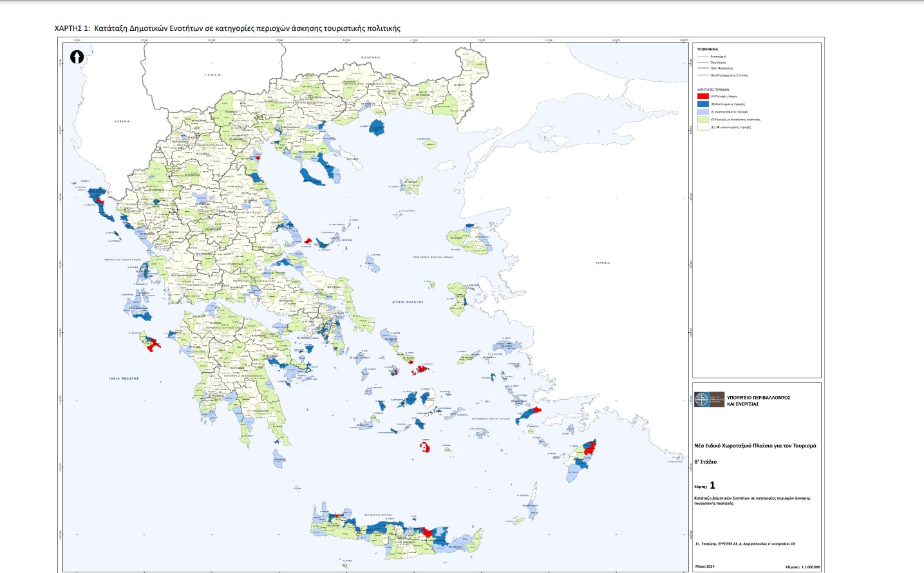Click the ΑΙΓΑΙΟ ΠΕΛΑΓΟΣ sea label

coord(408,302)
